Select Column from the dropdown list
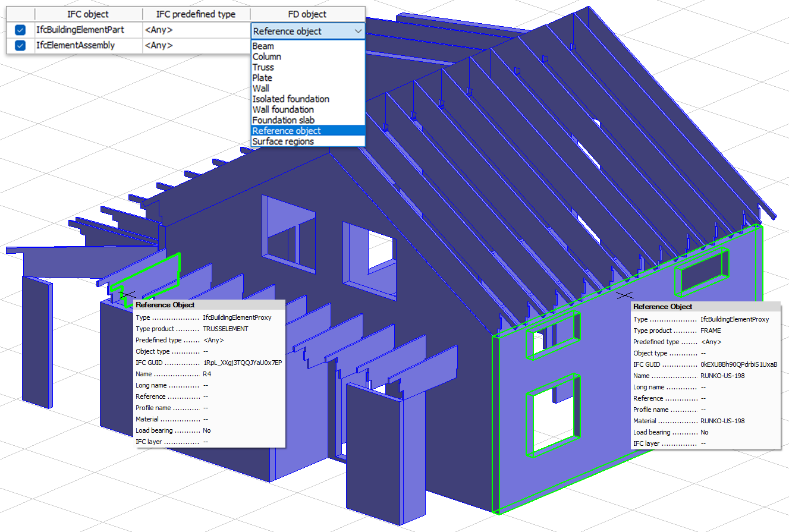789x532 pixels. 267,57
